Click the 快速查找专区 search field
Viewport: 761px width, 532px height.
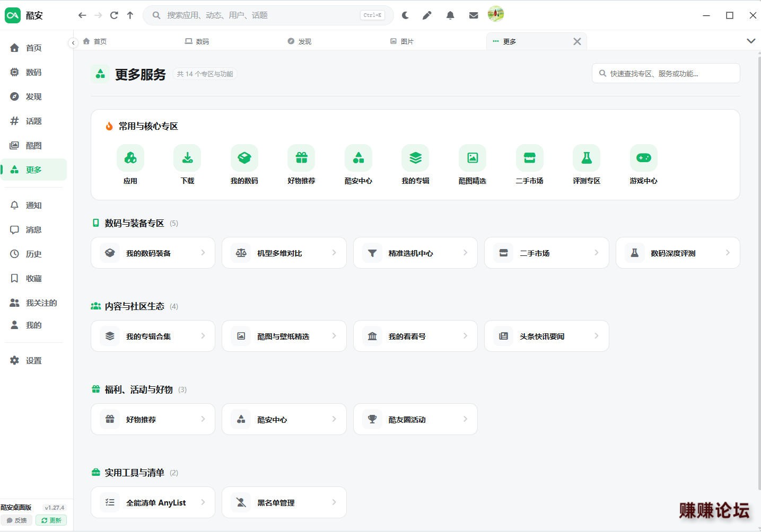(x=666, y=74)
